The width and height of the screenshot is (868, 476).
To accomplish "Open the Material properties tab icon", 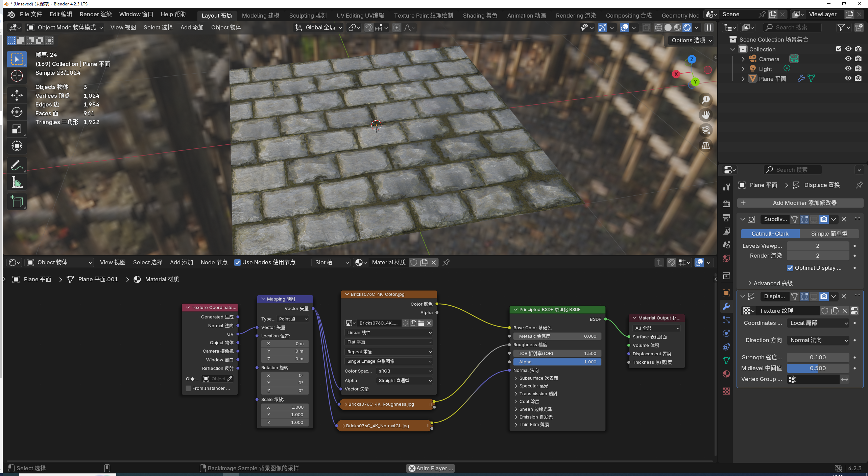I will click(726, 374).
